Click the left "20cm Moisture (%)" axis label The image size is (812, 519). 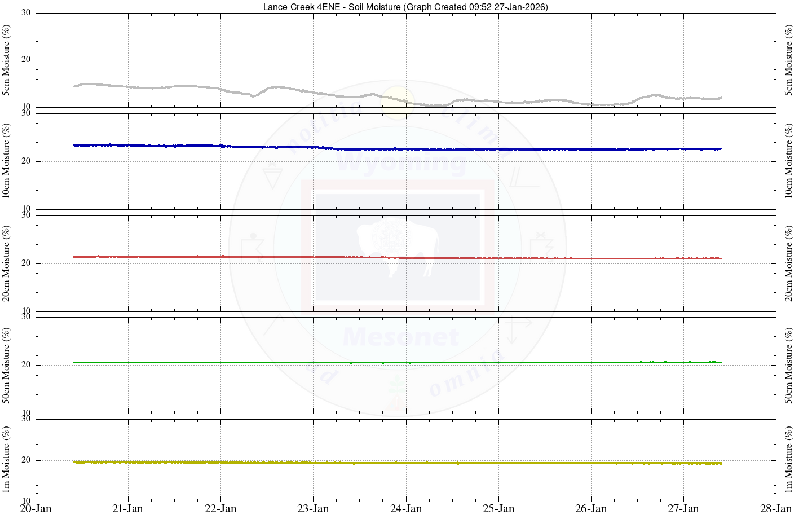(7, 263)
